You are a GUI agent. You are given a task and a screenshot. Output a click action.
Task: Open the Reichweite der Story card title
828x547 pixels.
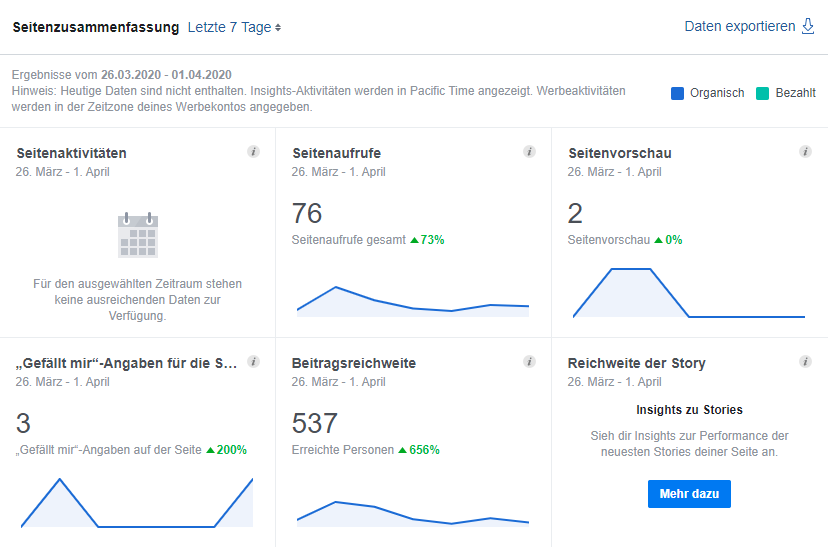(x=636, y=363)
